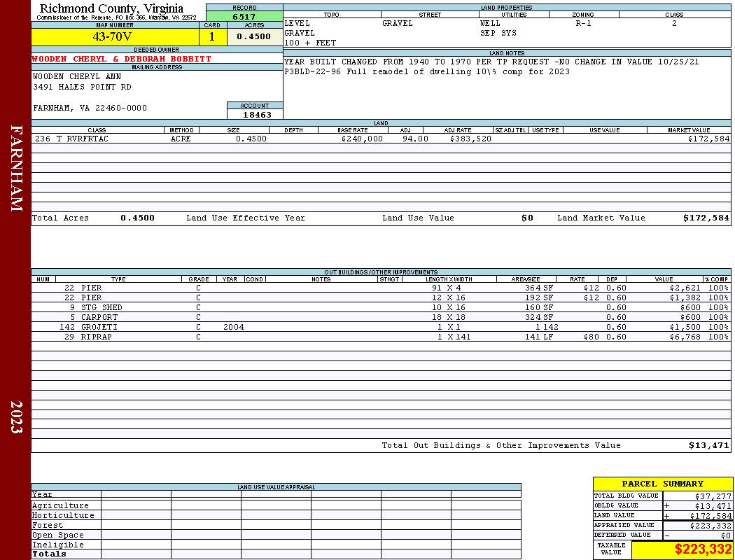Select the CARPORT outbuilding row
Screen dimensions: 735x560
(381, 318)
